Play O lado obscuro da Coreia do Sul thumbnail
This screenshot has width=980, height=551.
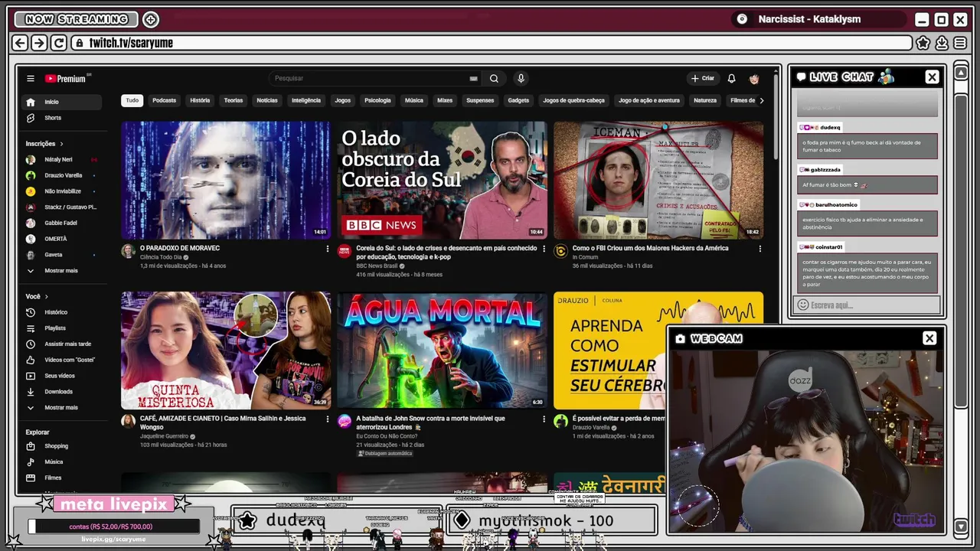[443, 180]
